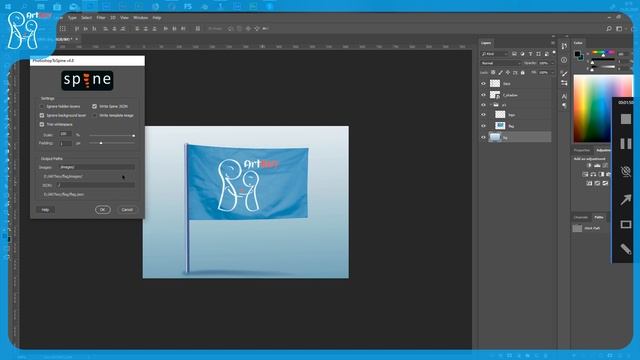The width and height of the screenshot is (640, 360).
Task: Click the recorder stop button
Action: 625,119
